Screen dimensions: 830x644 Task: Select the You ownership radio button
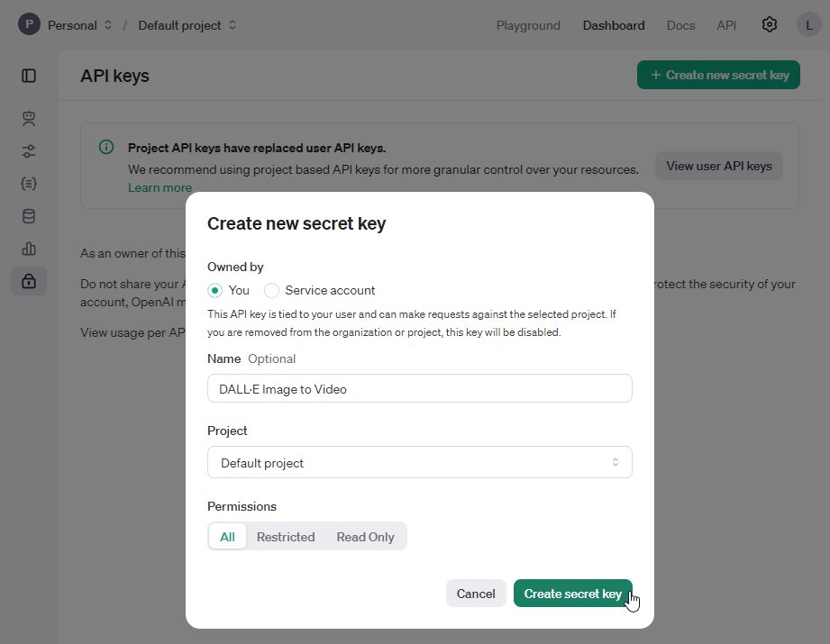click(x=214, y=290)
